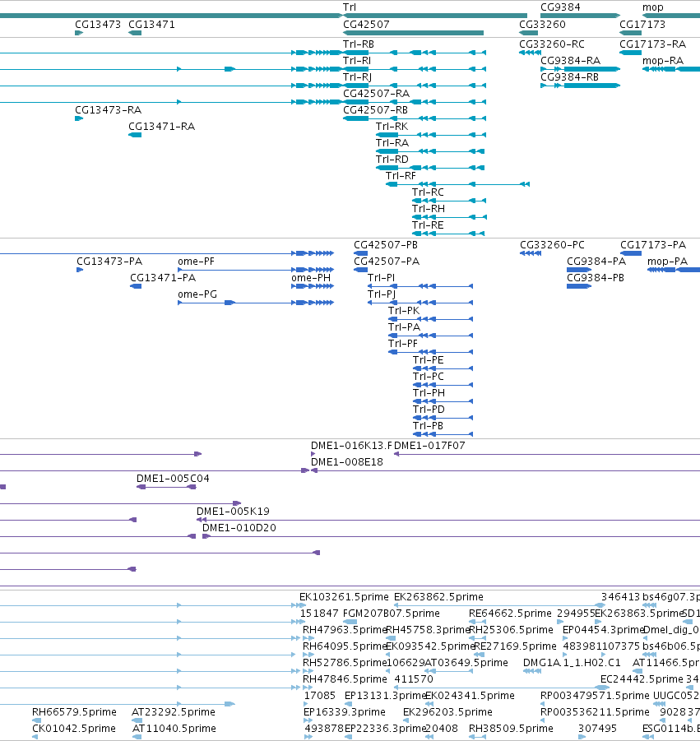Select the EK263862.5prime EST label
This screenshot has height=741, width=700.
[x=438, y=597]
